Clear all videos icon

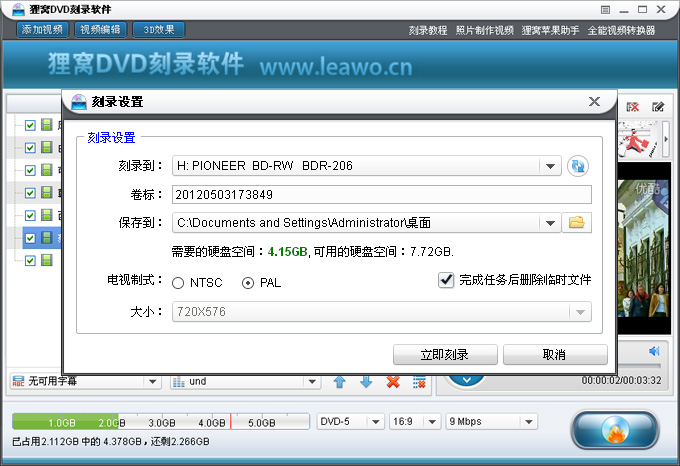(x=419, y=382)
